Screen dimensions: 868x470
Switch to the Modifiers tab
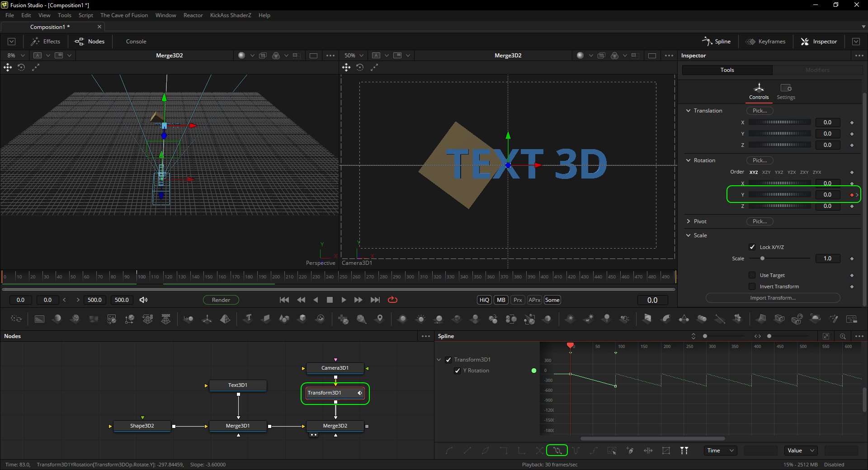(x=817, y=70)
